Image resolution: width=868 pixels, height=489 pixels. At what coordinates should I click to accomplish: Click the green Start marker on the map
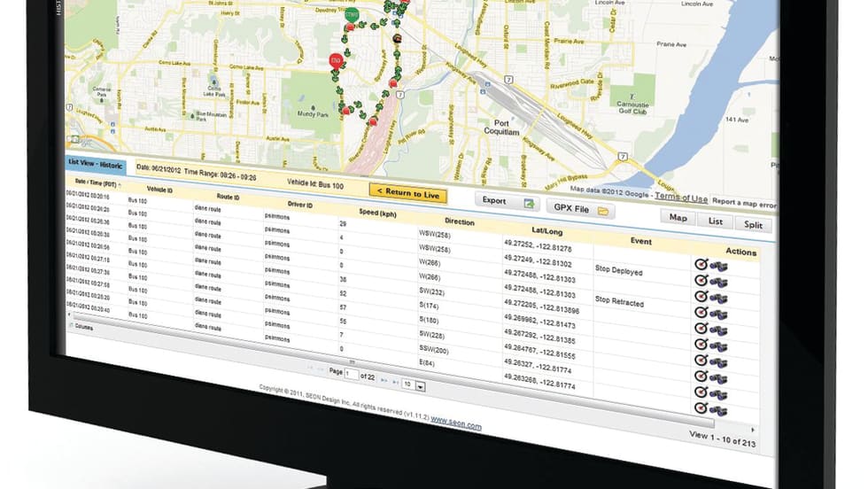352,14
